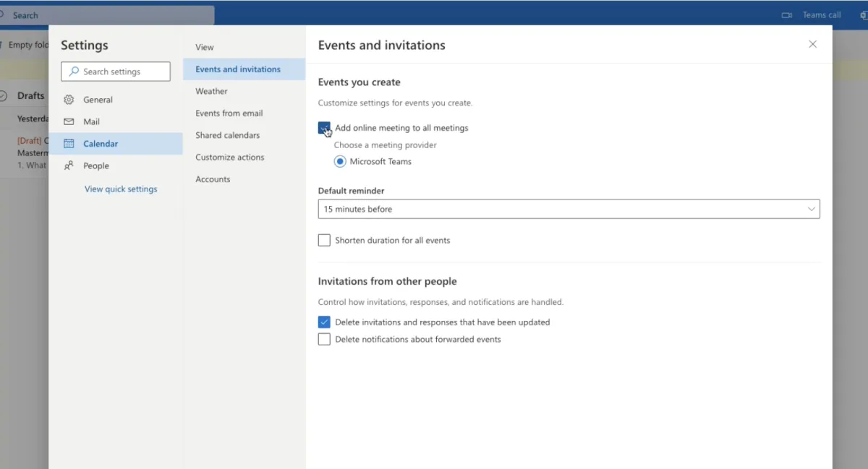Viewport: 868px width, 469px height.
Task: Enable Shorten duration for all events
Action: pyautogui.click(x=324, y=240)
